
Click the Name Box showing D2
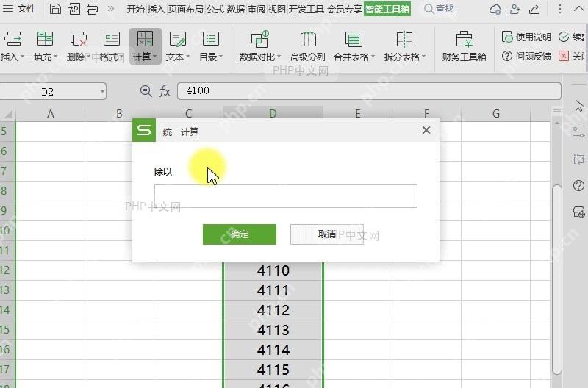pyautogui.click(x=47, y=92)
